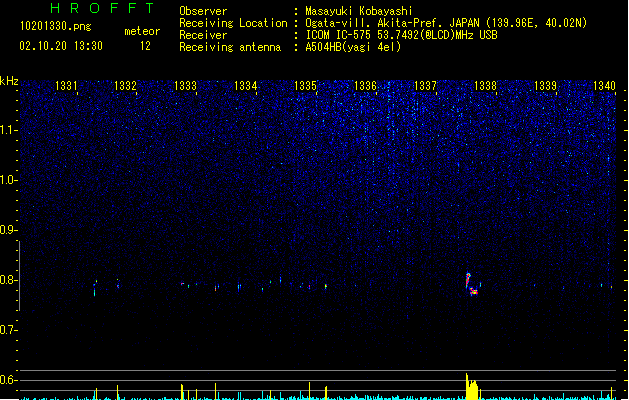Image resolution: width=629 pixels, height=400 pixels.
Task: Click the 1336 time marker
Action: point(365,85)
